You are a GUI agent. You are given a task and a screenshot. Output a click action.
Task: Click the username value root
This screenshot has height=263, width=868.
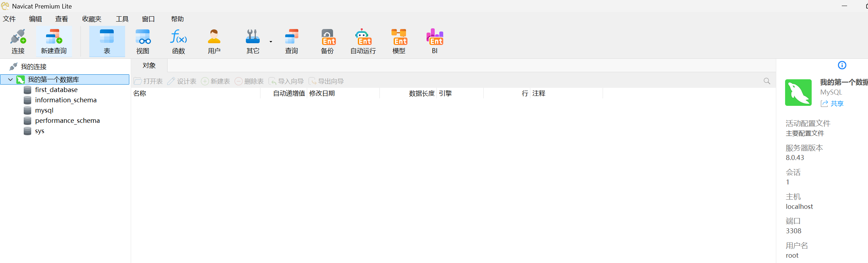pyautogui.click(x=792, y=255)
